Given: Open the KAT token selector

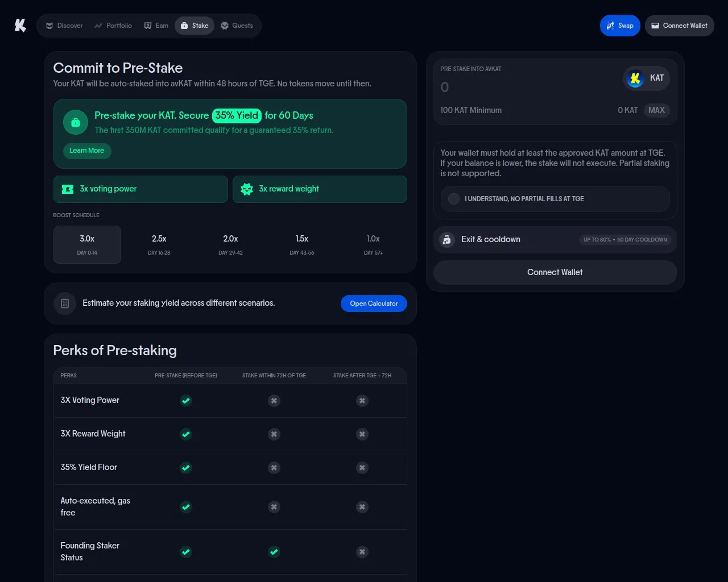Looking at the screenshot, I should pyautogui.click(x=647, y=78).
